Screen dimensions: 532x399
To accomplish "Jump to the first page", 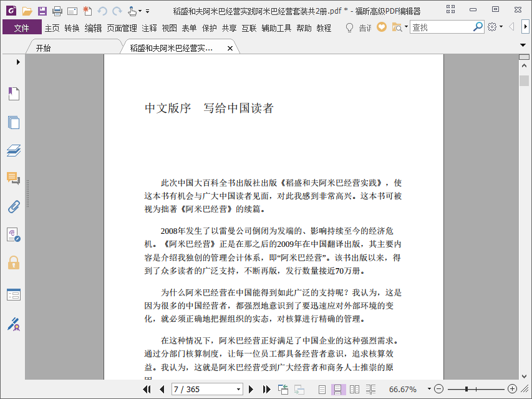I will tap(147, 390).
